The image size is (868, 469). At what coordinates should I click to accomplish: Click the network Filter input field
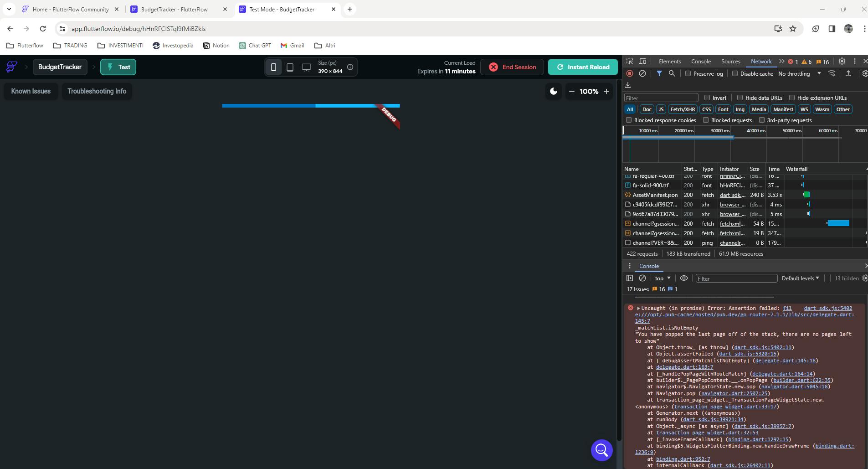coord(661,98)
